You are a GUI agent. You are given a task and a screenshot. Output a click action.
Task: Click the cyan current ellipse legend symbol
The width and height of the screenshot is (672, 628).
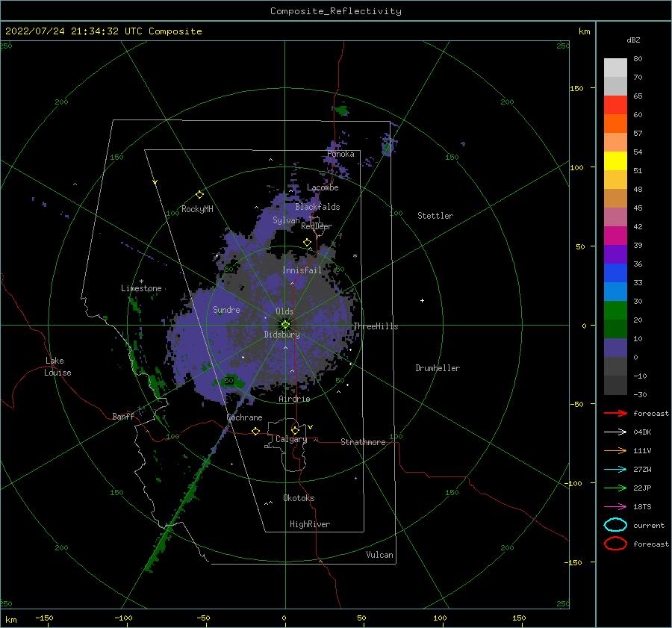615,525
